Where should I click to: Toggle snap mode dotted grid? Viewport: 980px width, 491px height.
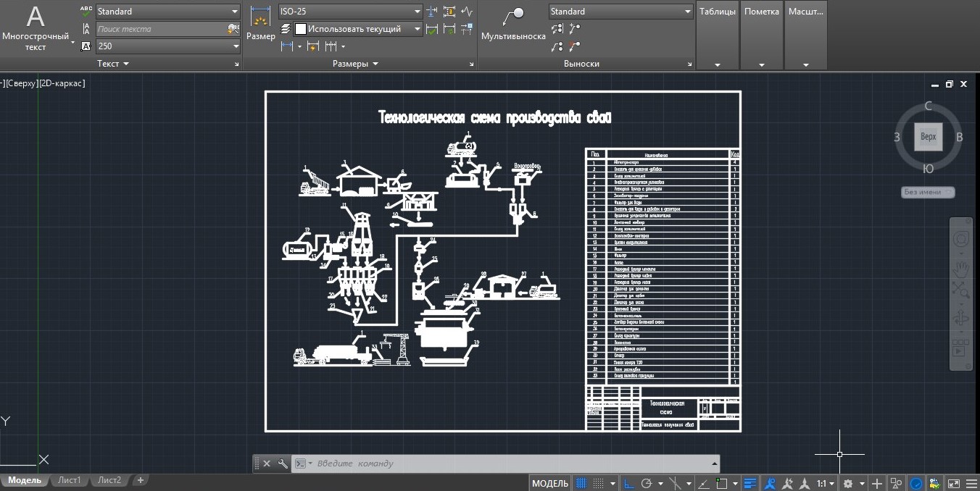click(599, 483)
